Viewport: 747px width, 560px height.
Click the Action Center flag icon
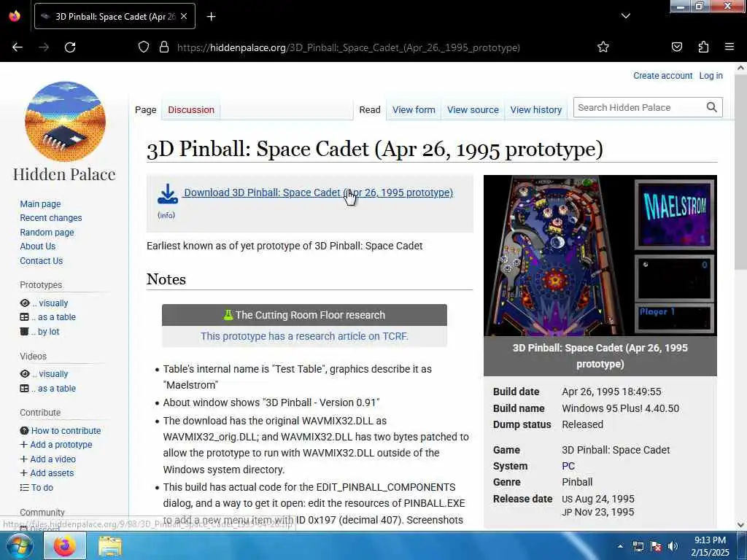656,546
